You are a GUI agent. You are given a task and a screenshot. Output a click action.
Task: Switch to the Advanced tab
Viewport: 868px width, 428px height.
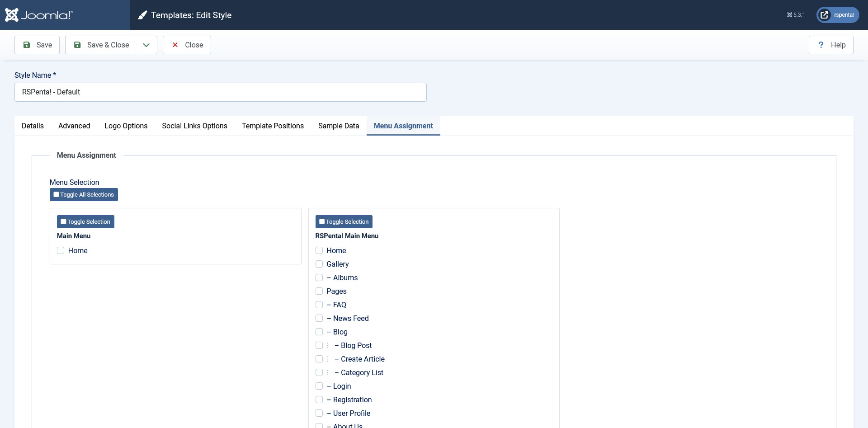(x=74, y=126)
